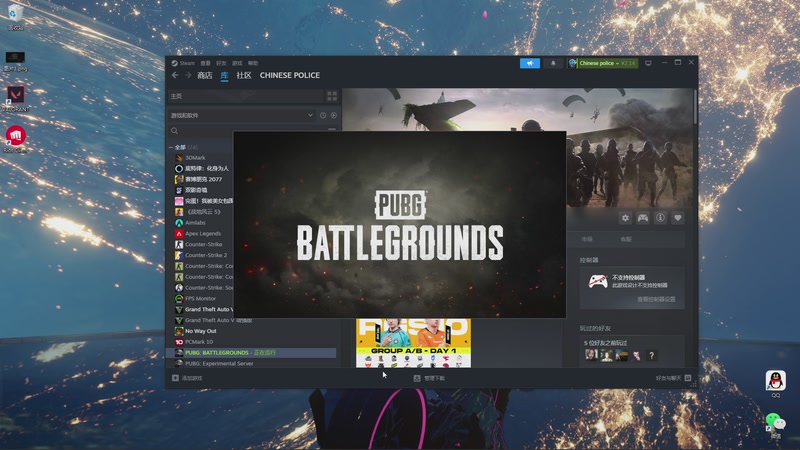
Task: Open the 游戏 menu in Steam
Action: [x=237, y=63]
